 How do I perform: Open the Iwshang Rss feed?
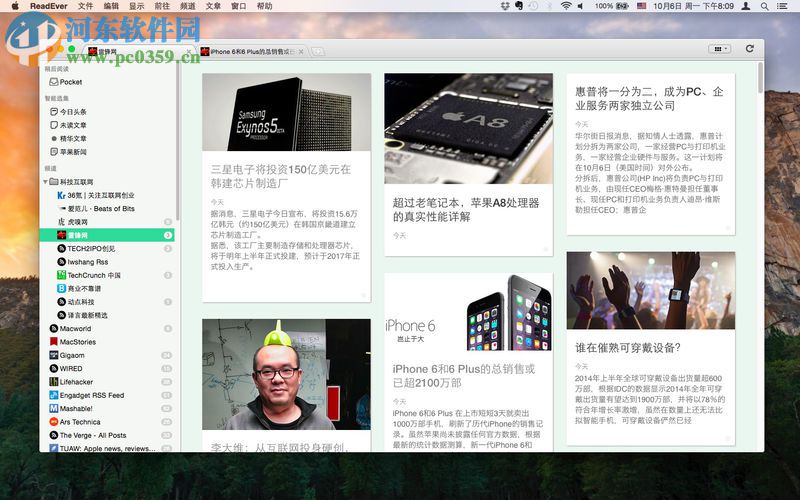82,262
